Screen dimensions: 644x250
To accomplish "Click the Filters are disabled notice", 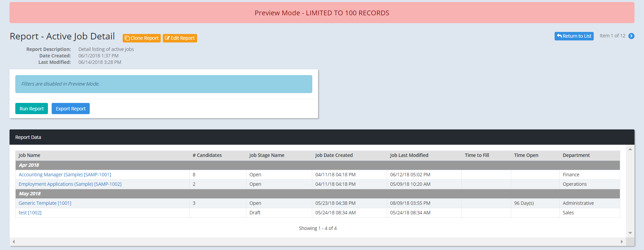I will [164, 84].
